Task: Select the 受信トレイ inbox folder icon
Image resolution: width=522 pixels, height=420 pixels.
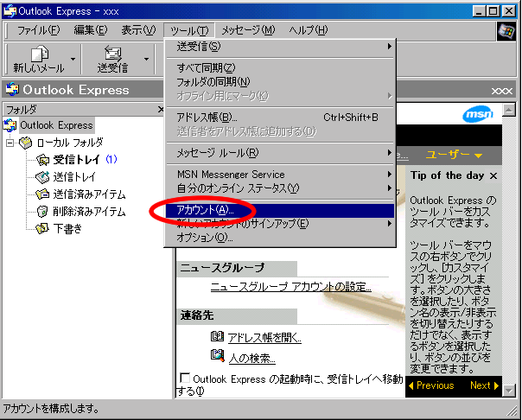Action: (x=42, y=160)
